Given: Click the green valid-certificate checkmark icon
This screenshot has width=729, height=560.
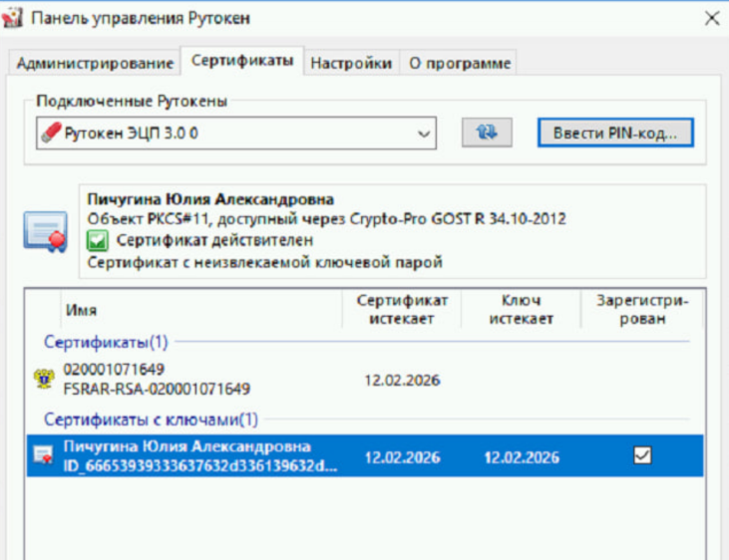Looking at the screenshot, I should click(x=98, y=240).
